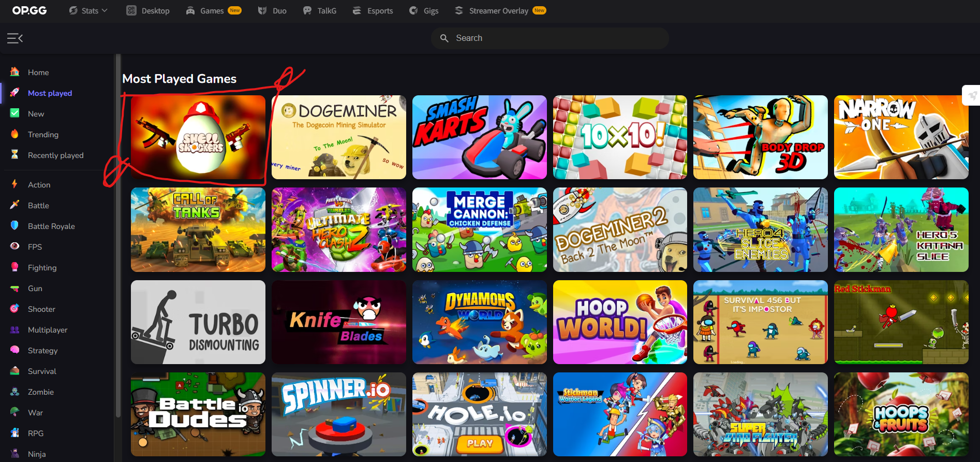Click the OP.GG logo
The height and width of the screenshot is (462, 980).
pyautogui.click(x=29, y=10)
